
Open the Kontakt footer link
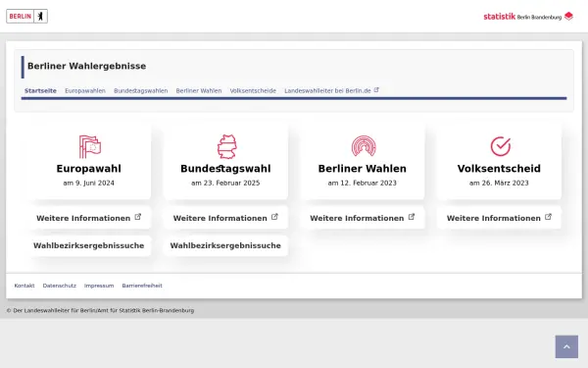tap(24, 286)
